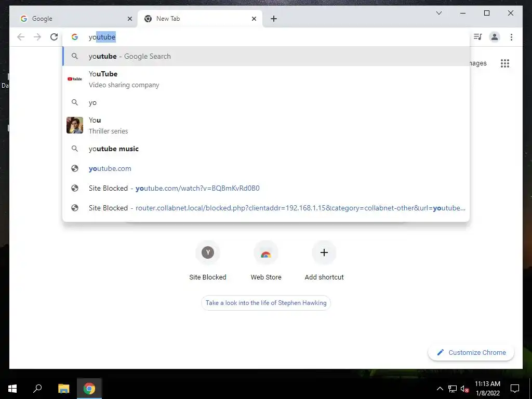Click the browser forward arrow
The height and width of the screenshot is (399, 532).
point(37,37)
